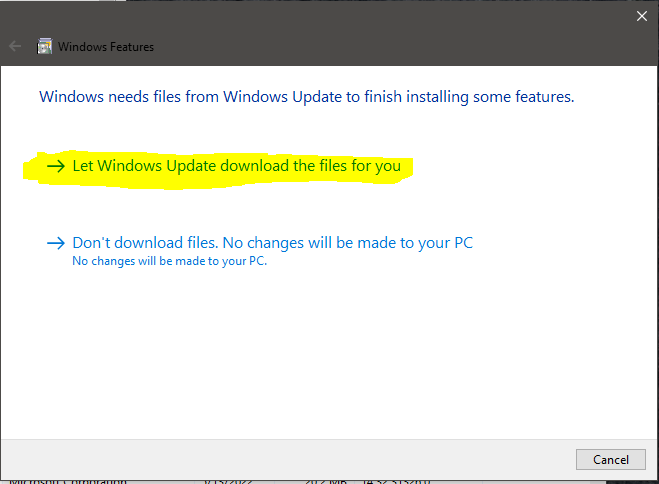Click empty dark title bar area
Screen dimensions: 659x484
(378, 40)
